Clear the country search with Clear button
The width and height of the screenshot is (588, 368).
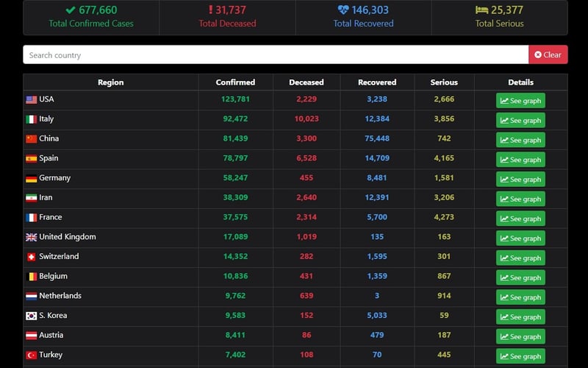[x=548, y=54]
